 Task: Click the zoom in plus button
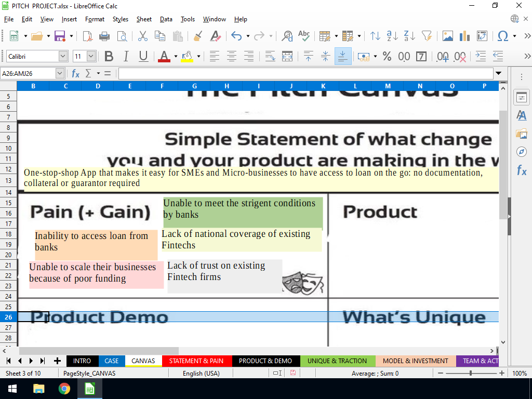(502, 373)
